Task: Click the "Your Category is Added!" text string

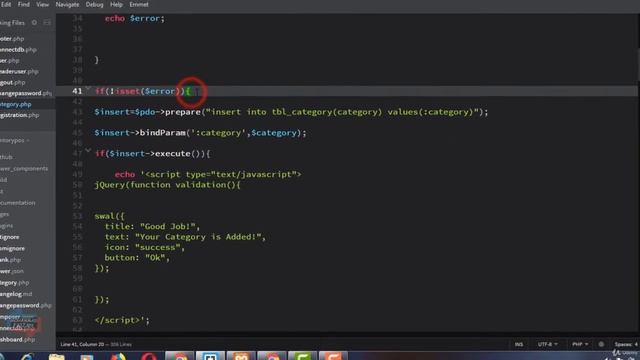Action: click(x=198, y=237)
